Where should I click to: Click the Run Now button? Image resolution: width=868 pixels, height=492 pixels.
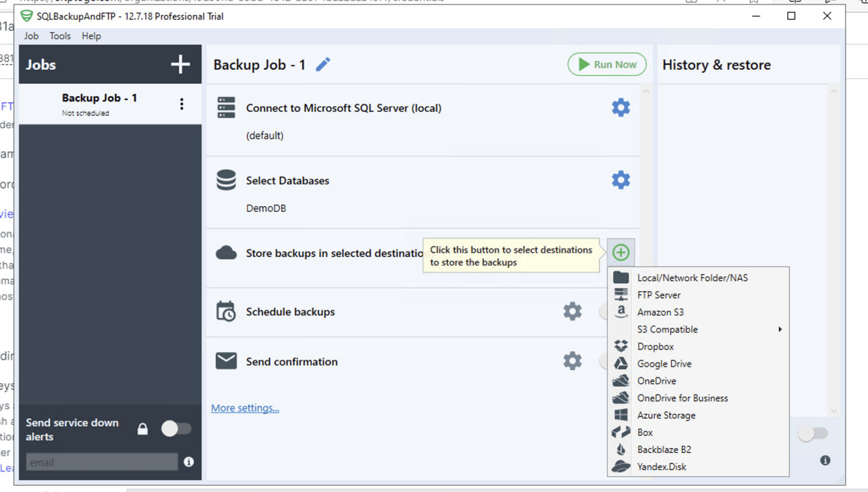[x=606, y=64]
